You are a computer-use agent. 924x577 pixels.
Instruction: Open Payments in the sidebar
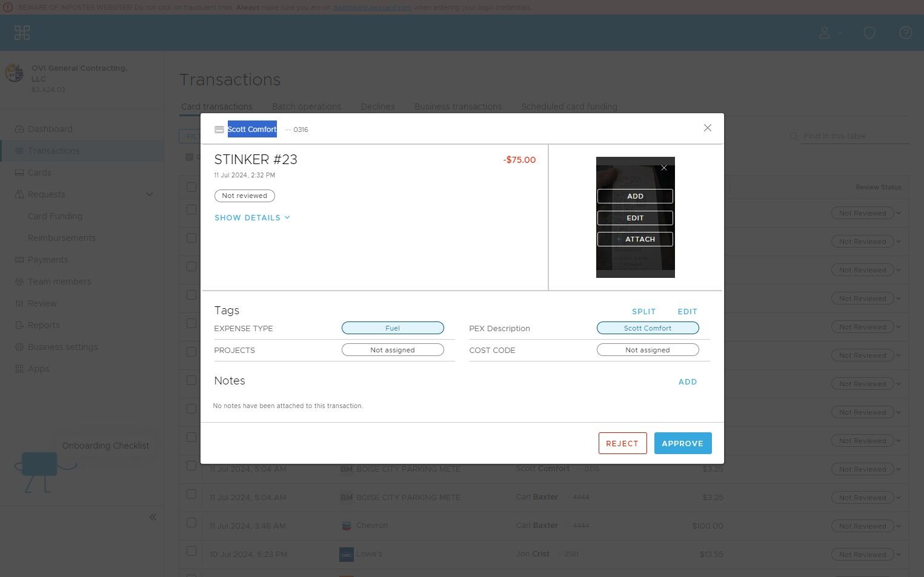[x=48, y=260]
